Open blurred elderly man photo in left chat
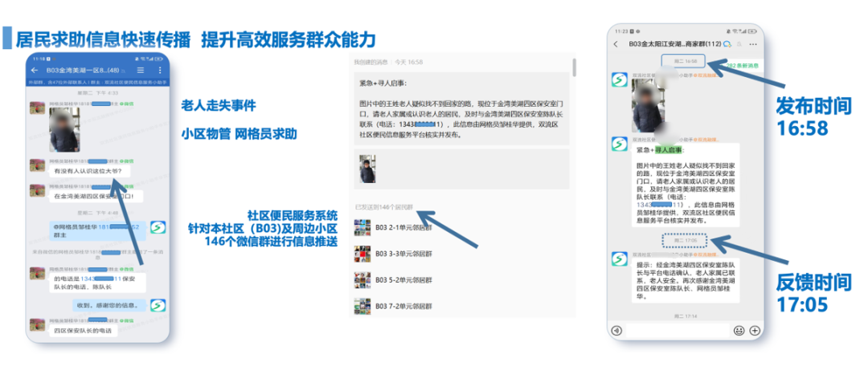This screenshot has width=868, height=379. pyautogui.click(x=63, y=129)
